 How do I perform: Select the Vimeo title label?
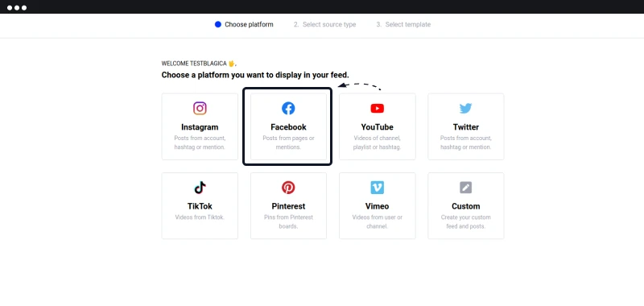[x=377, y=206]
